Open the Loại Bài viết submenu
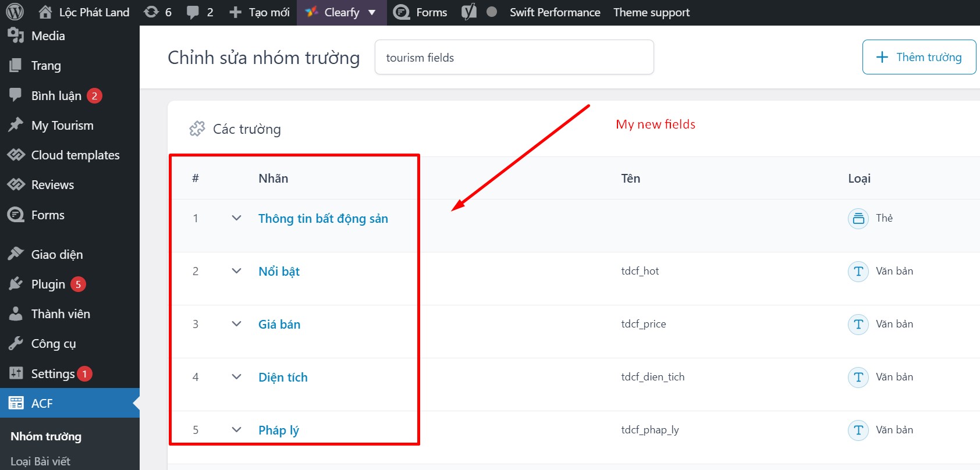980x470 pixels. (x=40, y=461)
